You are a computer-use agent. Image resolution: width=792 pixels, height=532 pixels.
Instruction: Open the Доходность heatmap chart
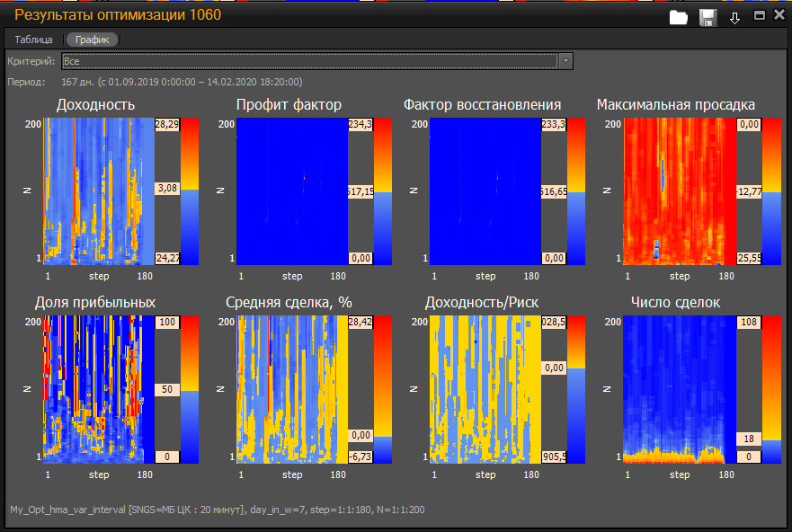tap(99, 191)
